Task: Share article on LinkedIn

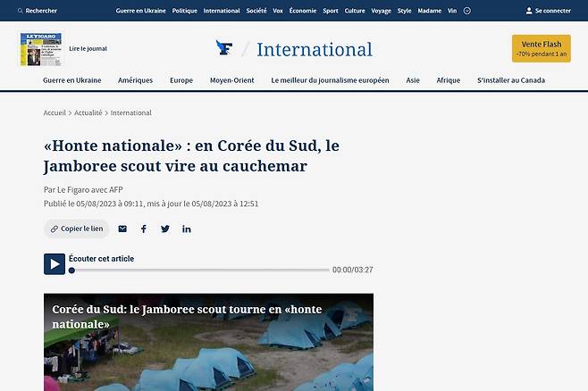Action: tap(187, 229)
